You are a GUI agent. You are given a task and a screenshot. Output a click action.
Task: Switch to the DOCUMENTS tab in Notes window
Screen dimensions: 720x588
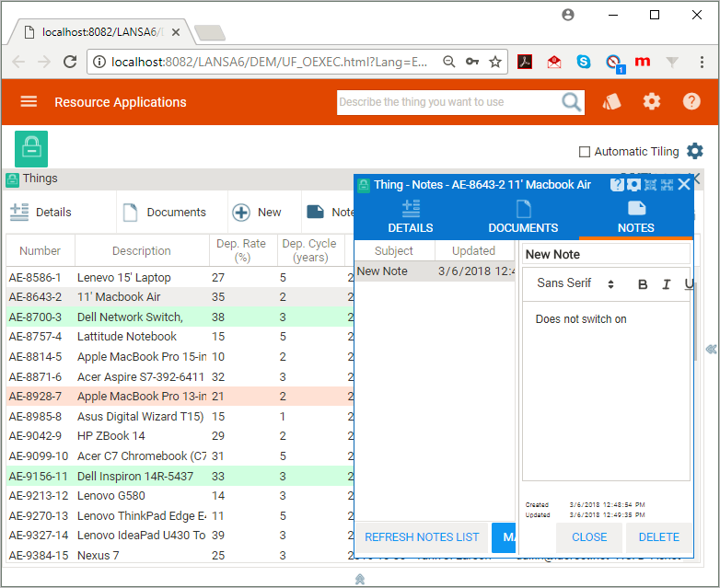[x=523, y=216]
